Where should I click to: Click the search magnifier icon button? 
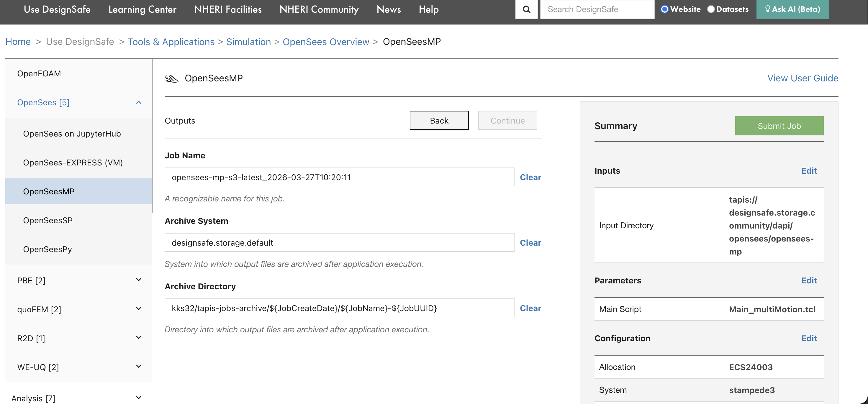[x=526, y=9]
